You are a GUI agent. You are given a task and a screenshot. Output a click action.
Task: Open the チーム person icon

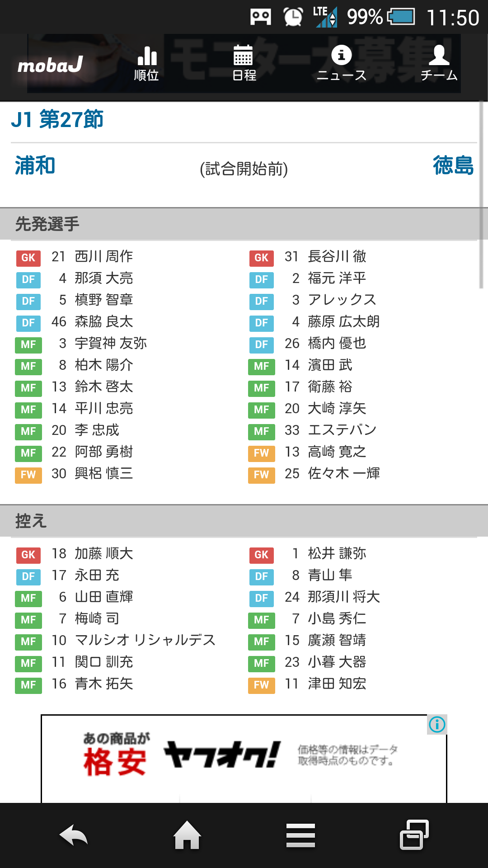(439, 64)
